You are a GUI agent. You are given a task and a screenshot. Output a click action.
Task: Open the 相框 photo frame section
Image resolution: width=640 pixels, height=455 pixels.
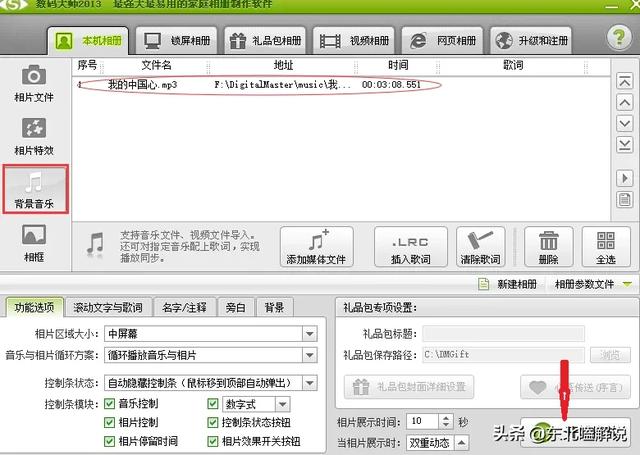[x=34, y=243]
